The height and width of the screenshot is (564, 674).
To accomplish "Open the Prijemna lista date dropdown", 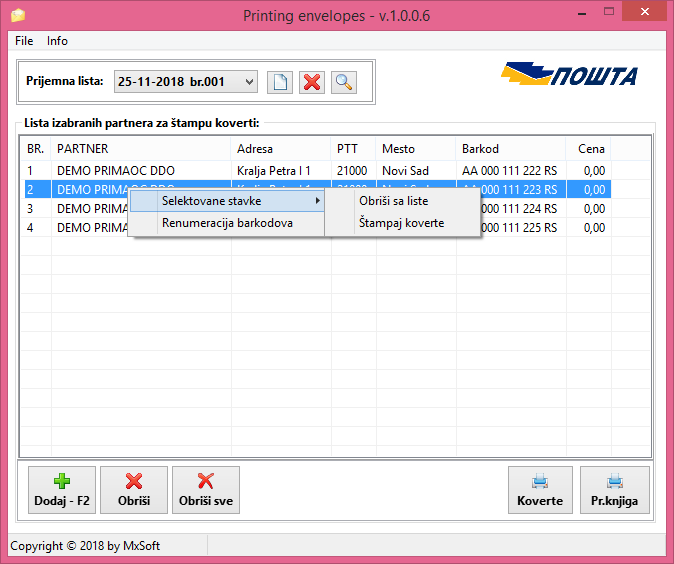I will [186, 82].
